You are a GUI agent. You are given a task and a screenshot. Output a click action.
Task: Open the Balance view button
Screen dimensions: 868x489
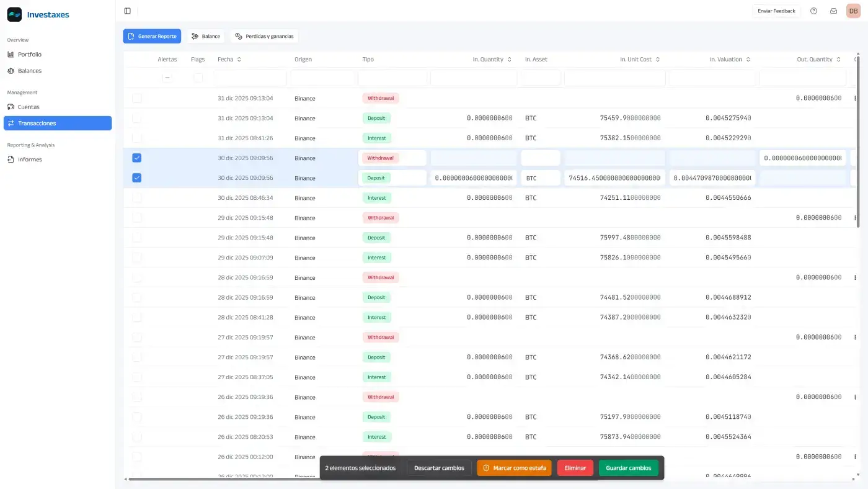206,36
